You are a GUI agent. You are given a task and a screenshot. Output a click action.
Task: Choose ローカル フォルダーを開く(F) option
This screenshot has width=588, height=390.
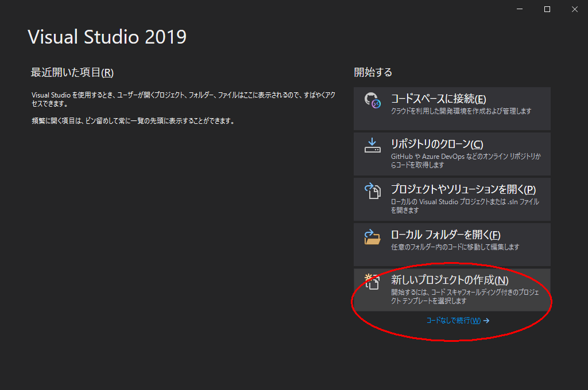(452, 245)
